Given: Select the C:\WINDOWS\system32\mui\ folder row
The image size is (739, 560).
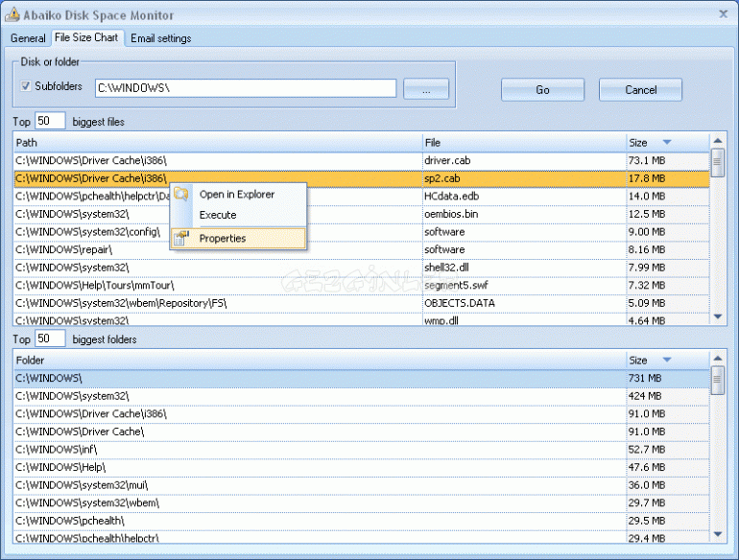Looking at the screenshot, I should (x=362, y=485).
